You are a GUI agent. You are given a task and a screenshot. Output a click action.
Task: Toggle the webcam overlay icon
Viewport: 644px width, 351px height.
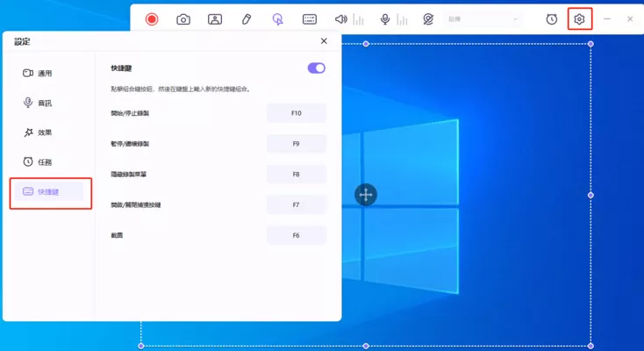tap(215, 19)
